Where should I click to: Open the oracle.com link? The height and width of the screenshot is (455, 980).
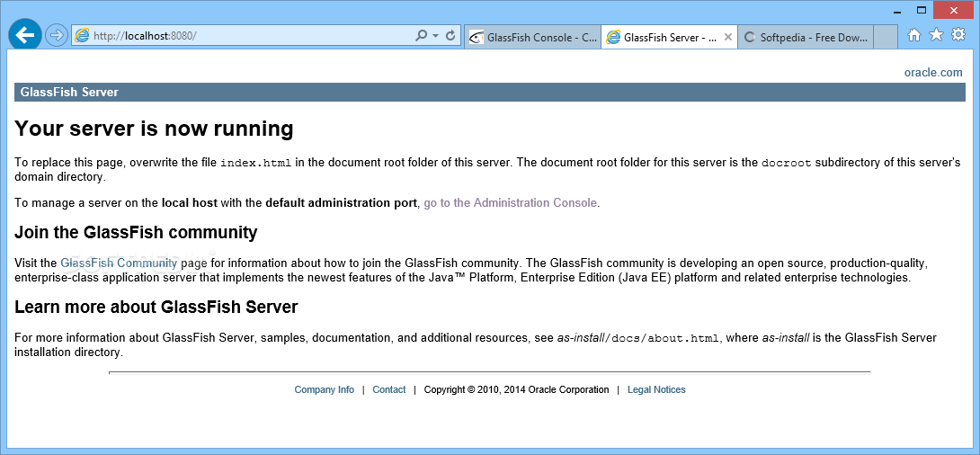933,73
